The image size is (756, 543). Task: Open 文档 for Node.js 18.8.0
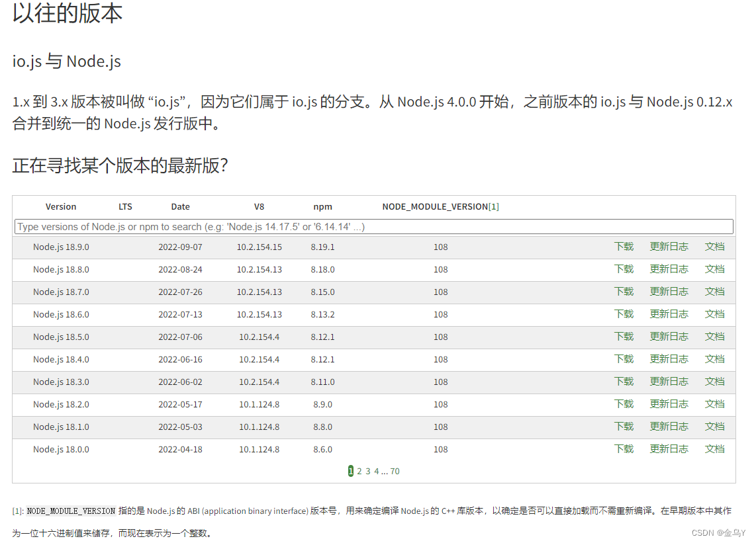714,269
